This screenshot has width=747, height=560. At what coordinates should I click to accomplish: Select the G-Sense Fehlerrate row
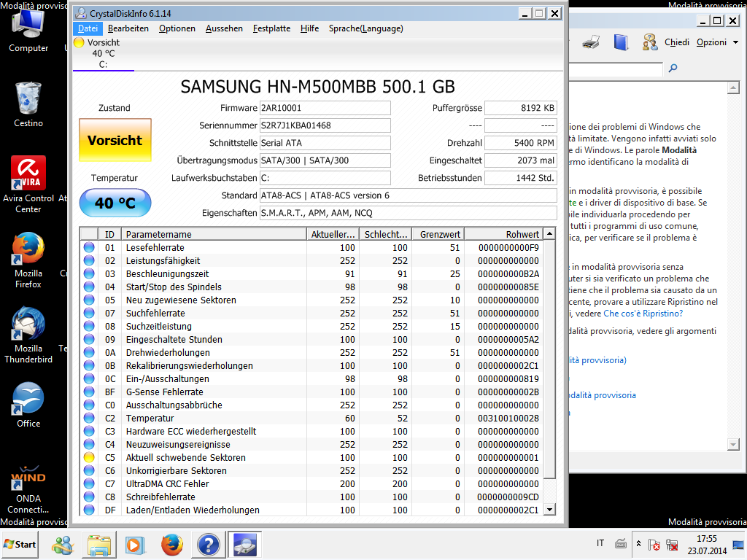pyautogui.click(x=311, y=392)
